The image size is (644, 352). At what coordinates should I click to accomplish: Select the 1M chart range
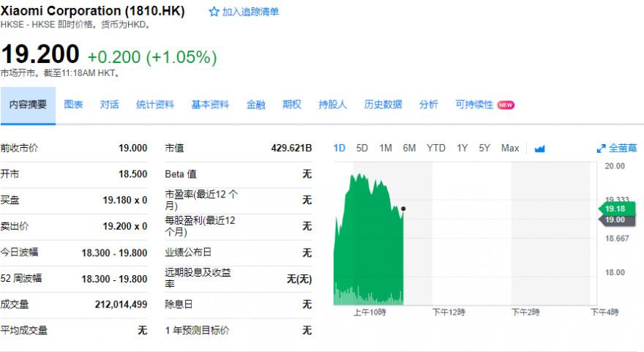[385, 148]
